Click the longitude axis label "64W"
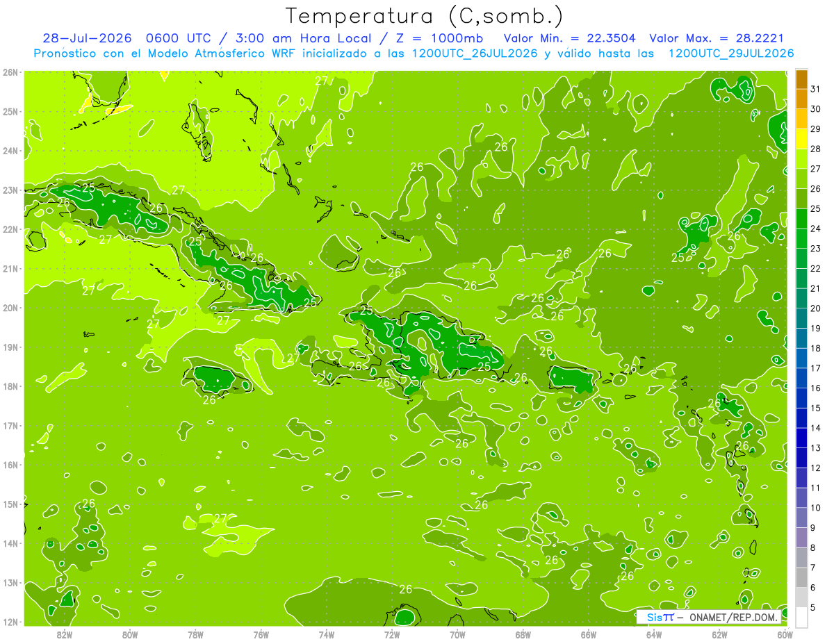The height and width of the screenshot is (644, 834). pyautogui.click(x=653, y=634)
